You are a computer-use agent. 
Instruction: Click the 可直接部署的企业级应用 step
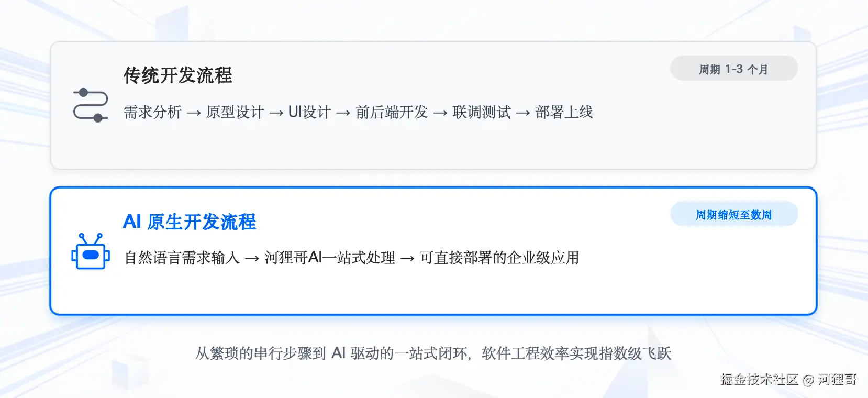coord(499,258)
